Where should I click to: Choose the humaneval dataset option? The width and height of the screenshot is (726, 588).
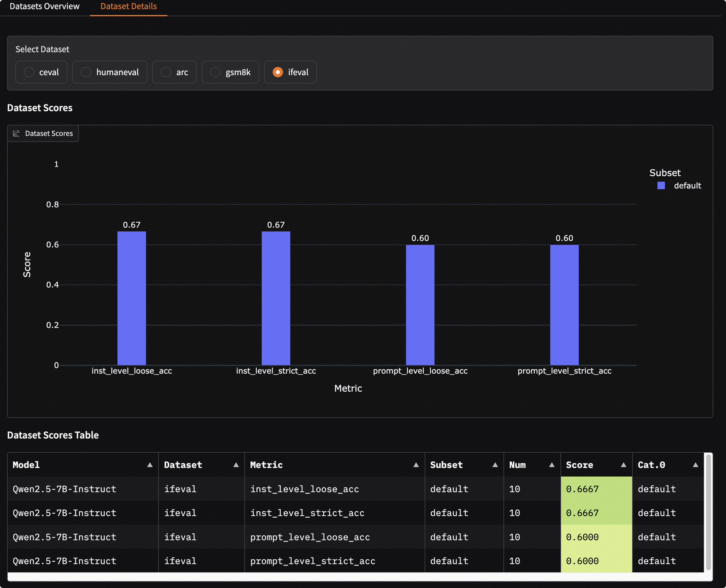click(x=86, y=72)
